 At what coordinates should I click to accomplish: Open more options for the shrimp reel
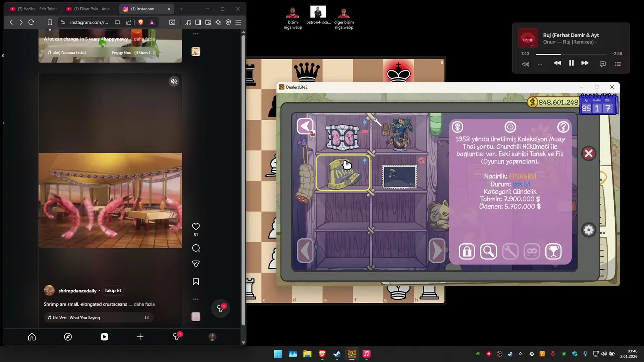pos(196,299)
